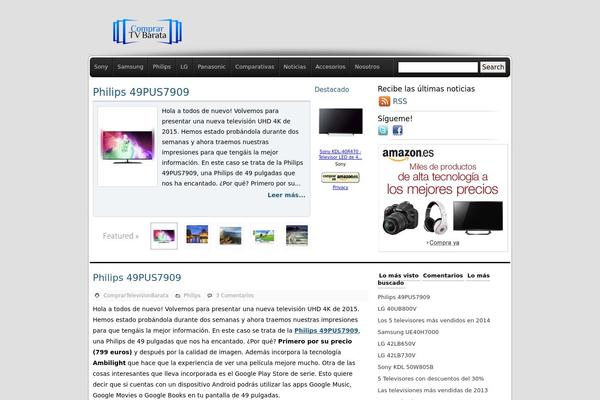600x400 pixels.
Task: Switch to the Comentarios tab
Action: point(443,276)
